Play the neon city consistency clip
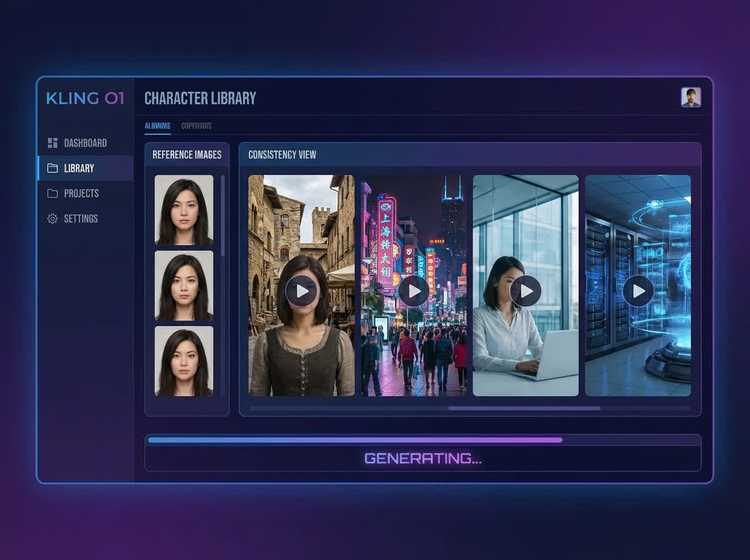The width and height of the screenshot is (750, 560). click(414, 290)
